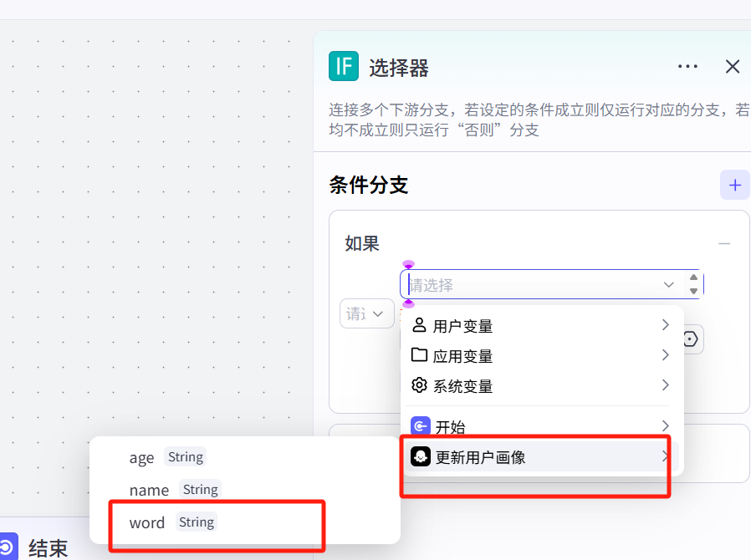The width and height of the screenshot is (751, 560).
Task: Open the comparison operator dropdown
Action: [x=366, y=313]
